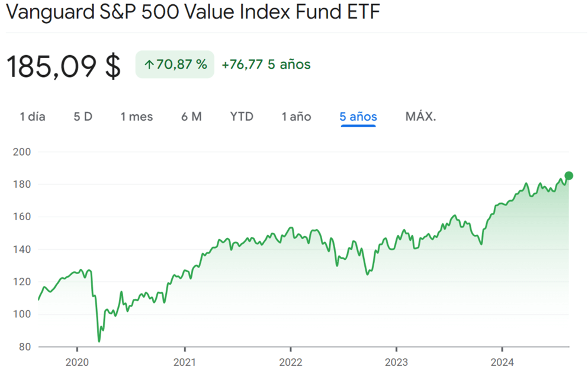This screenshot has width=588, height=383.
Task: Click the 2022 x-axis year label
Action: click(x=290, y=362)
